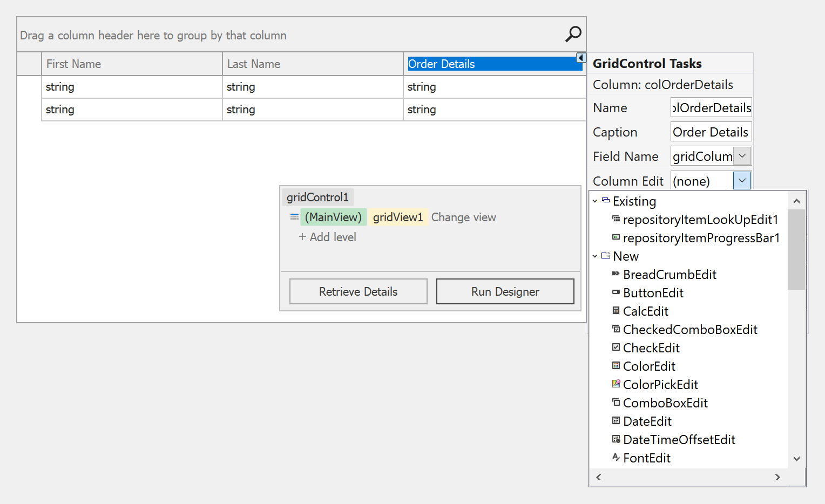Viewport: 825px width, 504px height.
Task: Open the Field Name dropdown
Action: coord(742,156)
